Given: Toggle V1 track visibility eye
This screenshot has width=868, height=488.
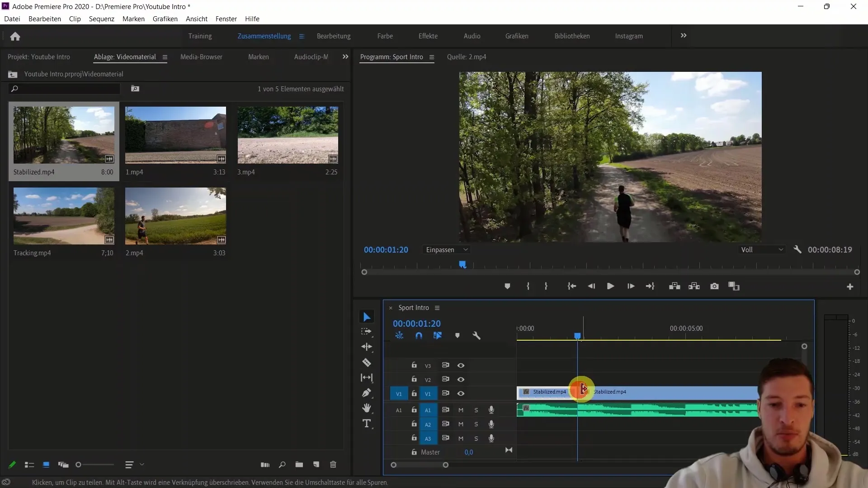Looking at the screenshot, I should coord(461,394).
